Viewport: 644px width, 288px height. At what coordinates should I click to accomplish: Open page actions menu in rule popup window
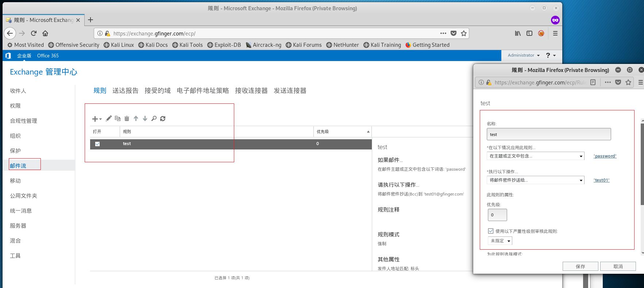point(608,82)
